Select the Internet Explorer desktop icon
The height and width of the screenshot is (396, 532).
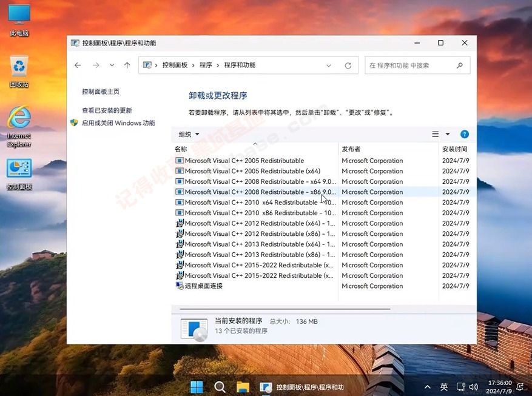click(x=19, y=126)
